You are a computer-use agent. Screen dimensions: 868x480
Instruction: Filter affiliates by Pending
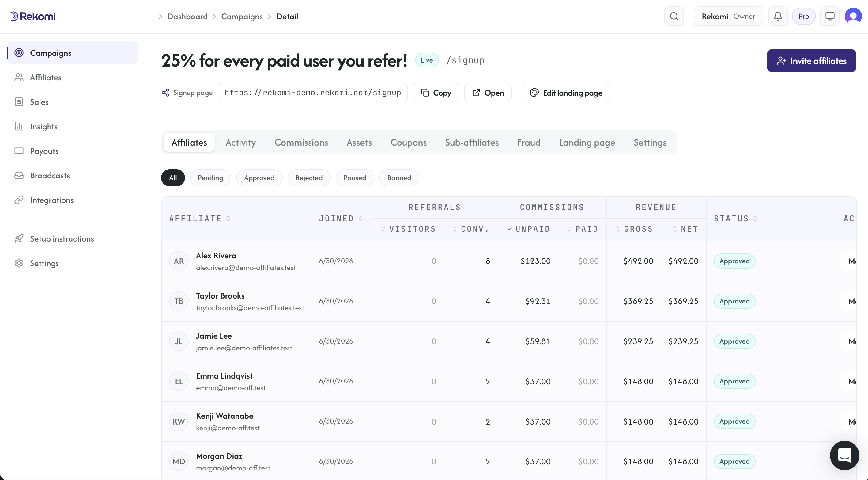(210, 178)
